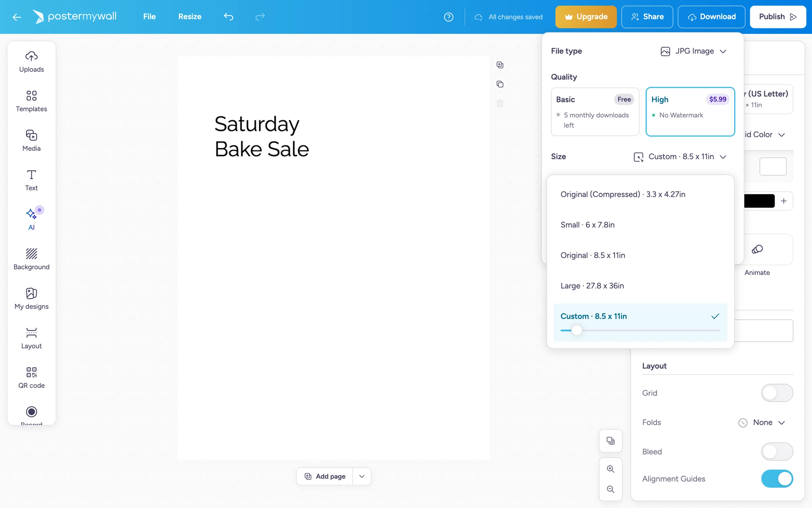Image resolution: width=812 pixels, height=508 pixels.
Task: Open the QR code tool
Action: click(31, 378)
